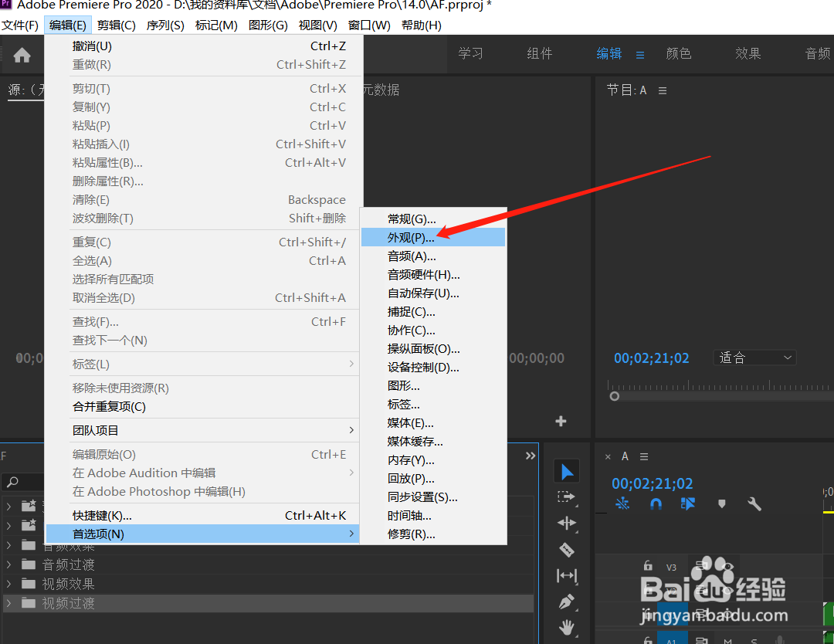
Task: Open 回放(P)... preferences
Action: tap(433, 479)
